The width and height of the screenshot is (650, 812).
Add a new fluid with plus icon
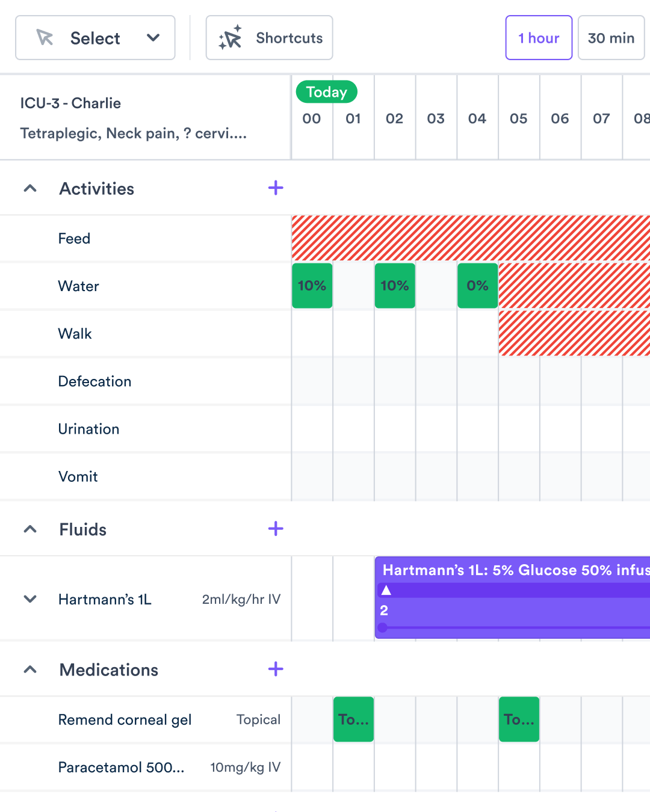coord(276,529)
